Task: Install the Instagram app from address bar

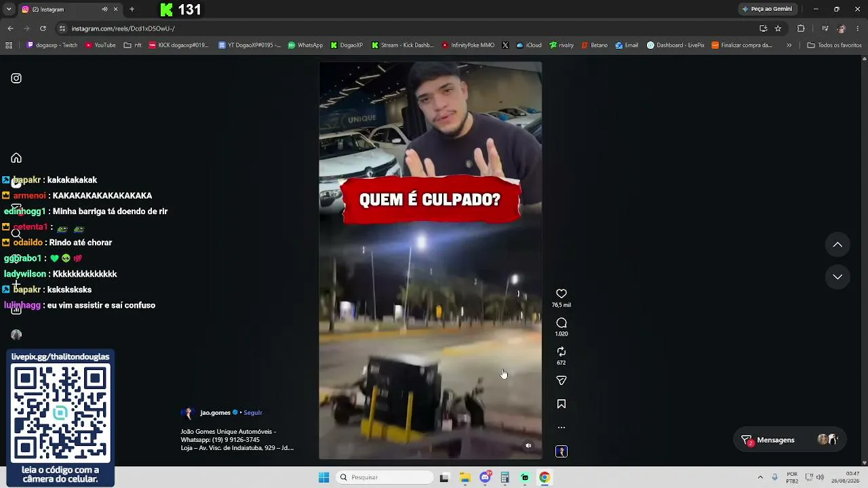Action: (763, 28)
